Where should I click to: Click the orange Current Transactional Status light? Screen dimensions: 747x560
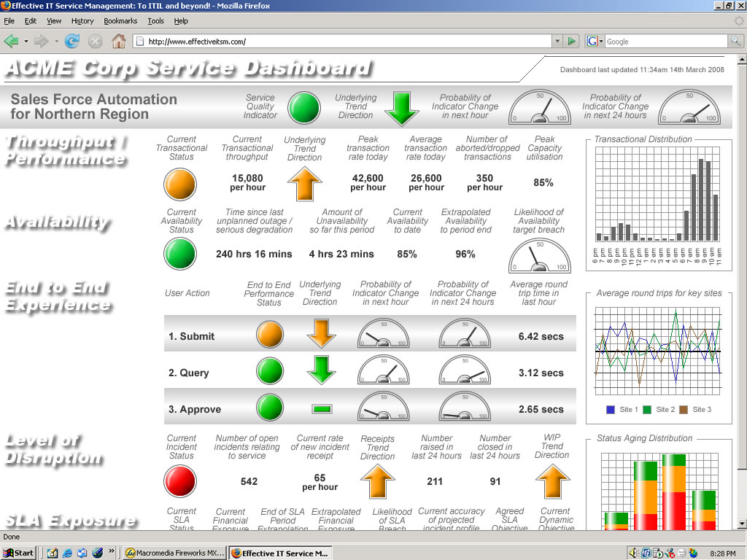click(x=181, y=184)
